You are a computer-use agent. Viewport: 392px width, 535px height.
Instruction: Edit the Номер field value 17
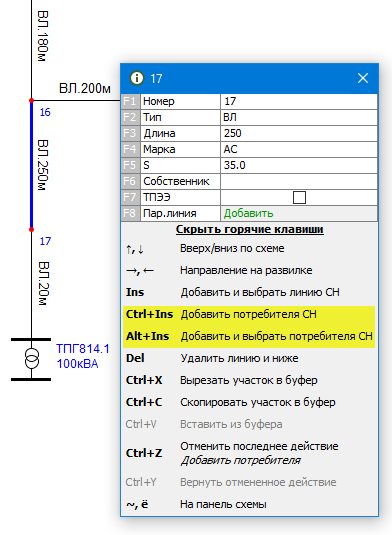point(299,101)
